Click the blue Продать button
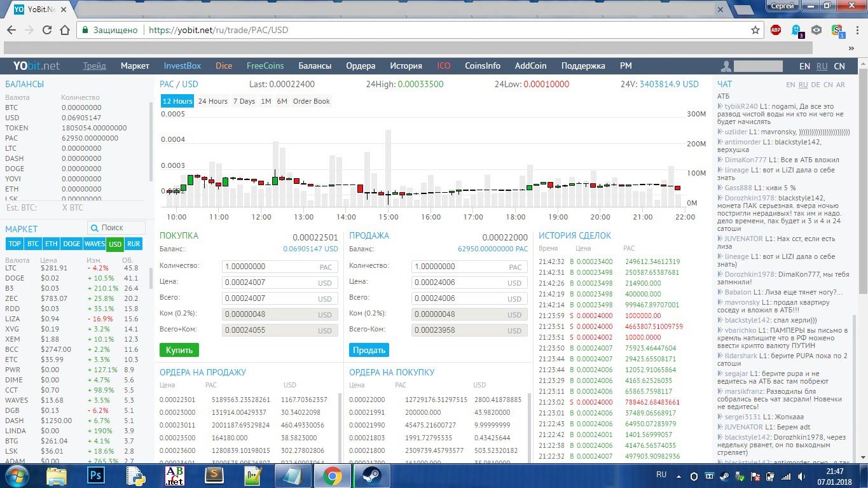The width and height of the screenshot is (868, 488). (369, 350)
